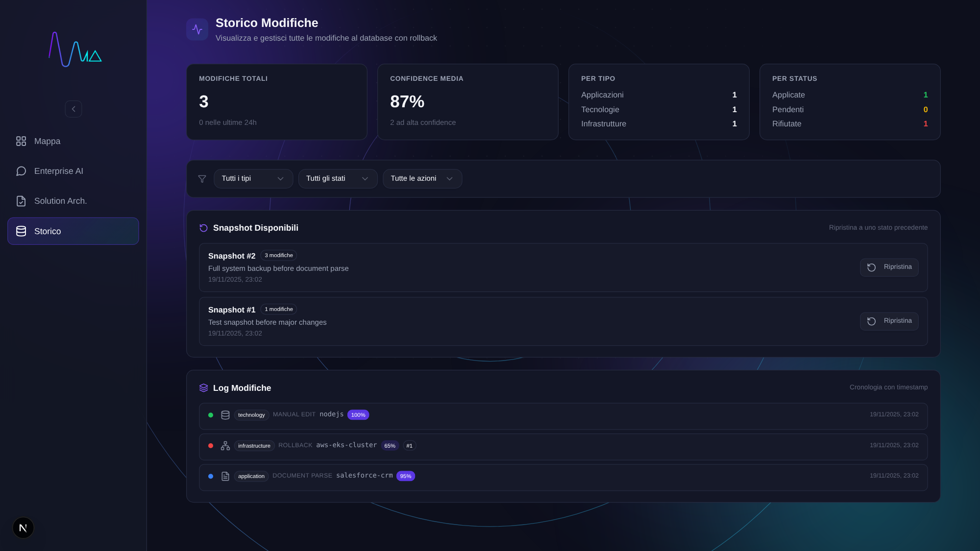This screenshot has width=980, height=551.
Task: Click the Snapshot #1 title
Action: click(232, 310)
